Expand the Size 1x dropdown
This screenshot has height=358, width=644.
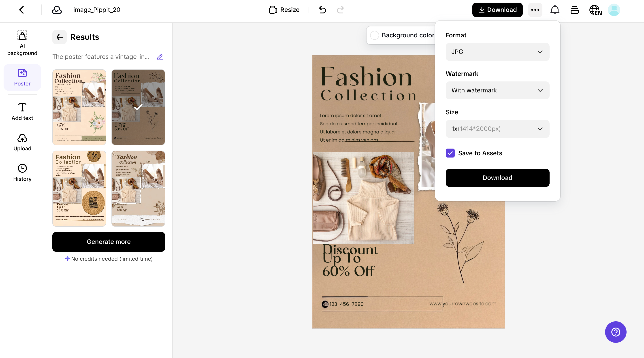(497, 129)
